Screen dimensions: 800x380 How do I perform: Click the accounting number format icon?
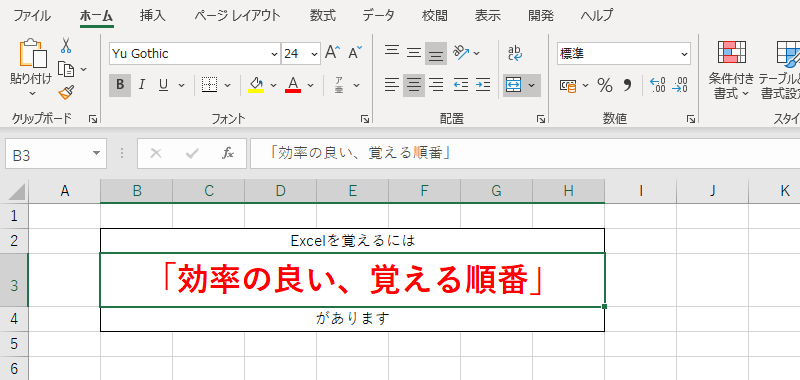568,85
